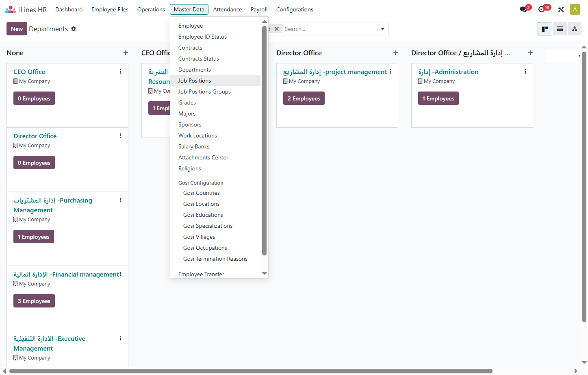Image resolution: width=588 pixels, height=375 pixels.
Task: Open the activities clock icon
Action: tap(542, 9)
